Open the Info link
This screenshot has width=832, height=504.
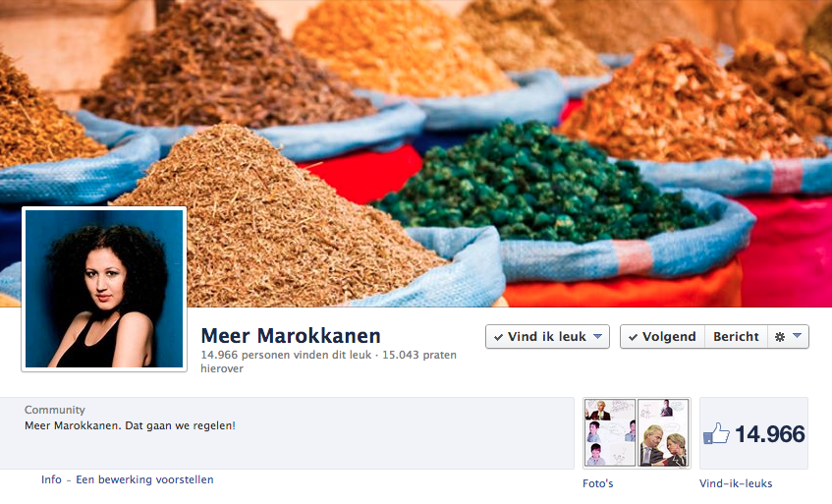click(x=51, y=479)
